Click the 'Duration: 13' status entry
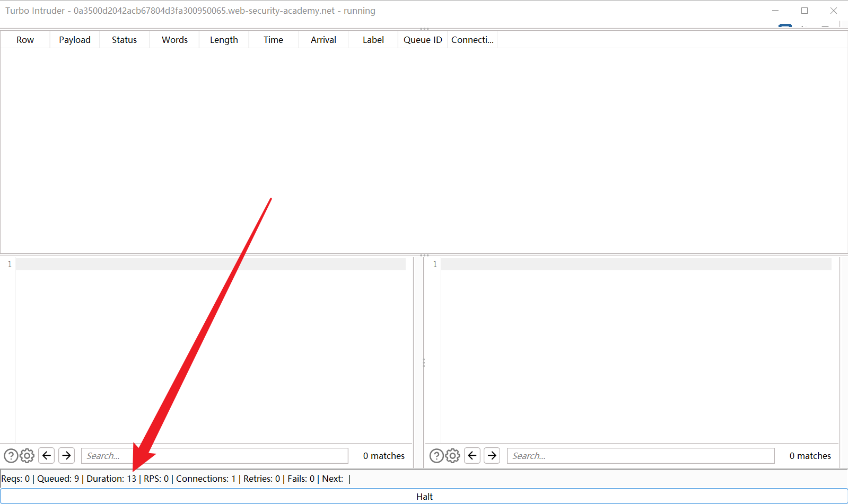848x504 pixels. [x=111, y=479]
